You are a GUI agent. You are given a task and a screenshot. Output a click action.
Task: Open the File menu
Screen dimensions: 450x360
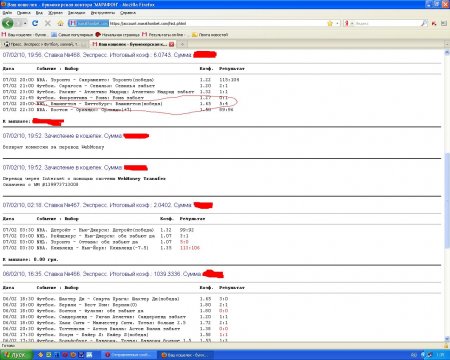[7, 13]
